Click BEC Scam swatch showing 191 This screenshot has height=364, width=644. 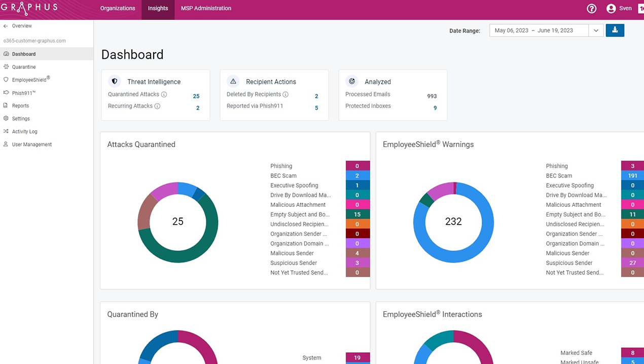click(632, 175)
